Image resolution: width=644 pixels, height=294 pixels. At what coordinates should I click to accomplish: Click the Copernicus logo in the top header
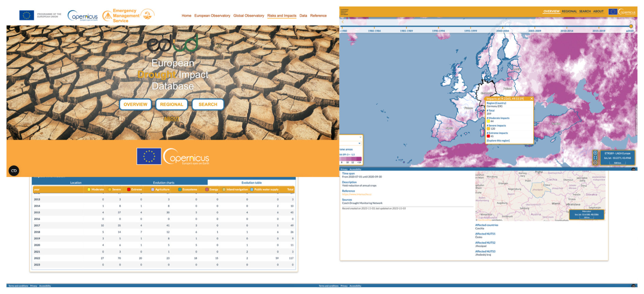coord(83,16)
